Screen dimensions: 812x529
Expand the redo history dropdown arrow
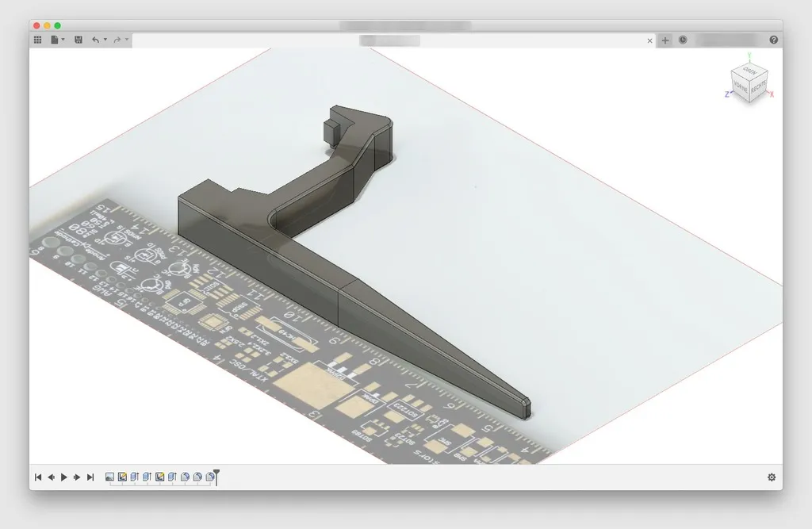tap(127, 40)
